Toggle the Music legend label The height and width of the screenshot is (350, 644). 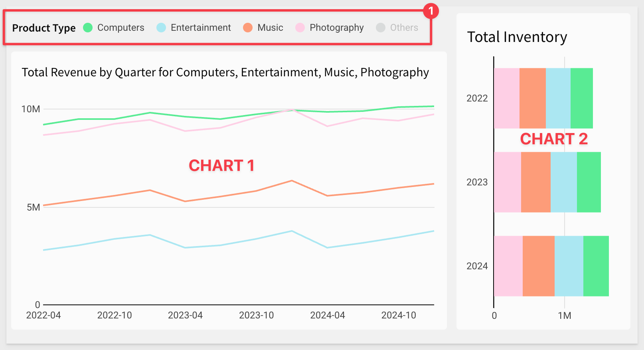270,28
